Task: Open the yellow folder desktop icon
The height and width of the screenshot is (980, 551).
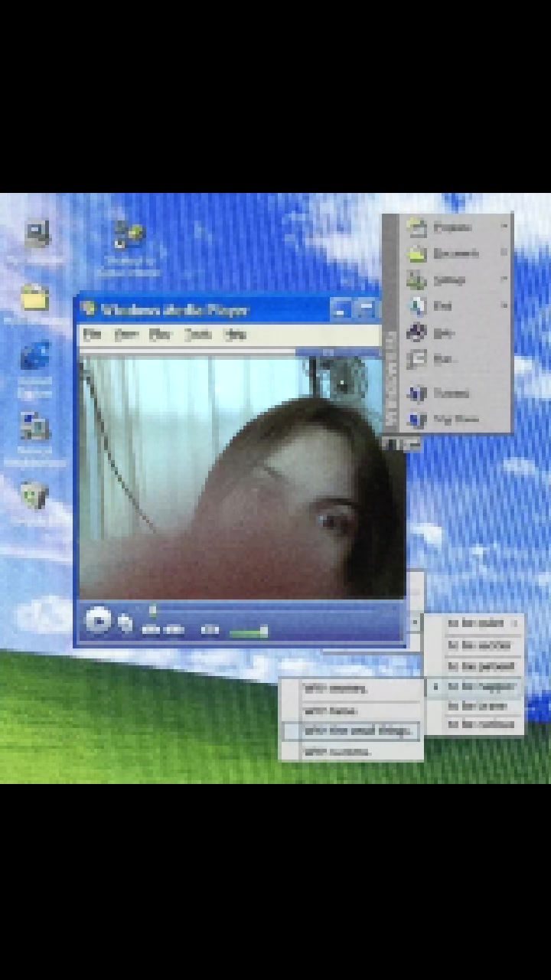Action: point(35,297)
